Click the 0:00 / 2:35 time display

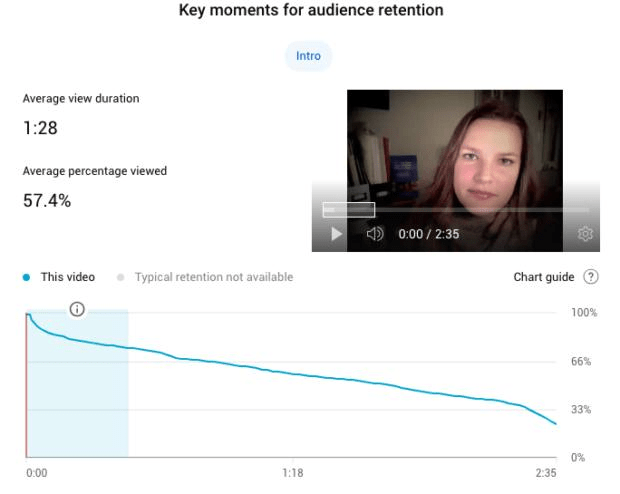click(x=429, y=234)
